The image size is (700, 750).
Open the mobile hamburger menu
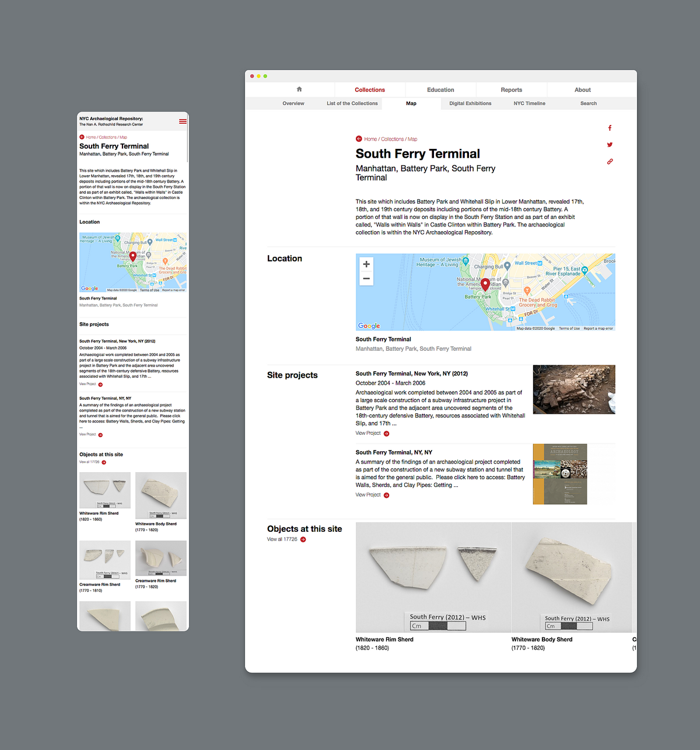click(x=183, y=121)
